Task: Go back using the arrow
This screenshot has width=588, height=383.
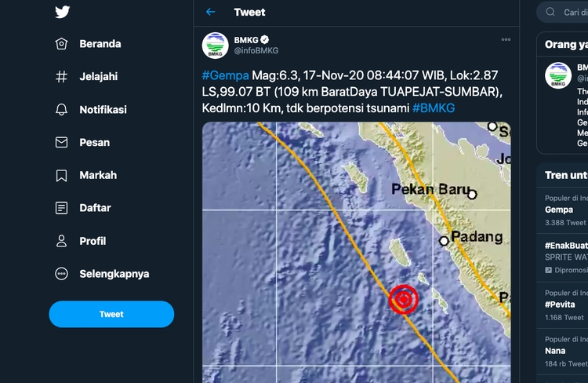Action: point(210,12)
